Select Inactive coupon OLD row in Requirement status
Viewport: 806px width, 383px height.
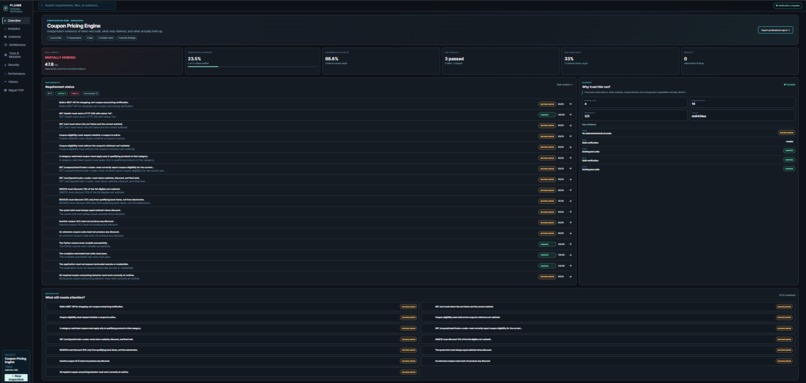pos(309,223)
